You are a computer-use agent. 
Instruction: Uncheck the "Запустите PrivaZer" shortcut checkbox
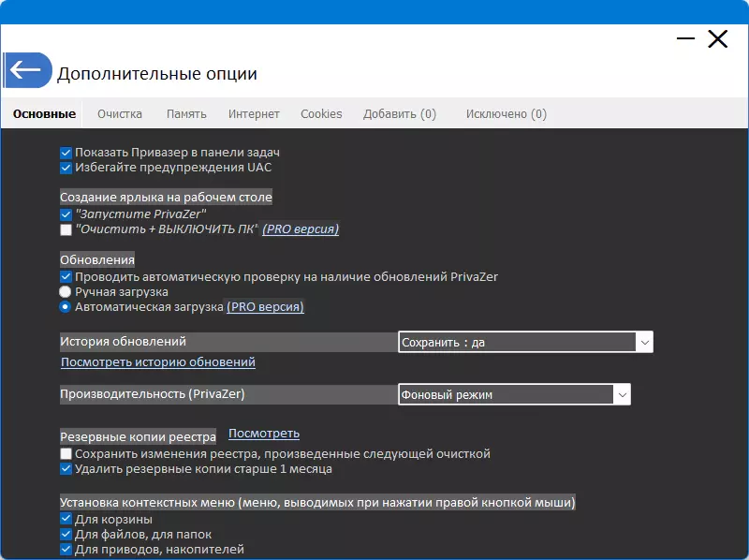pos(66,214)
